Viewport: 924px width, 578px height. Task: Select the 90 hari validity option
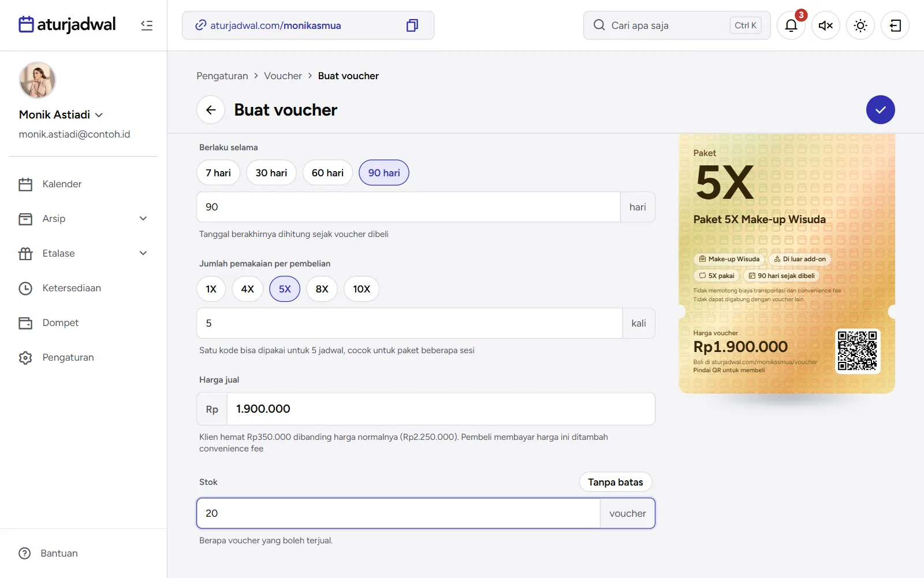tap(384, 173)
